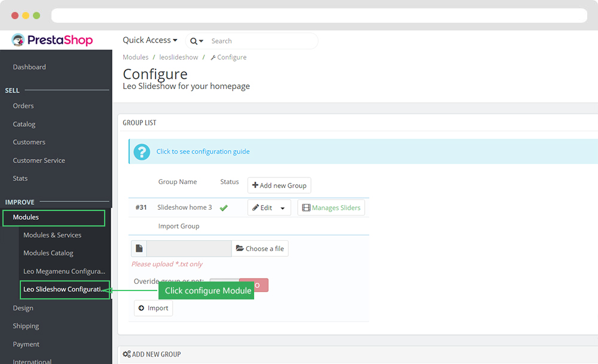The image size is (598, 364).
Task: Click the Slideshow home 3 group name
Action: pyautogui.click(x=185, y=207)
